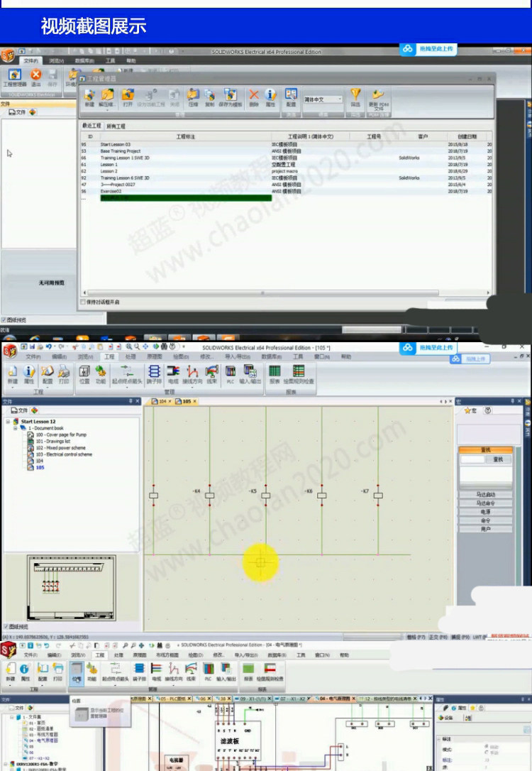
Task: Open the 处理 ribbon tab in middle window
Action: point(131,356)
